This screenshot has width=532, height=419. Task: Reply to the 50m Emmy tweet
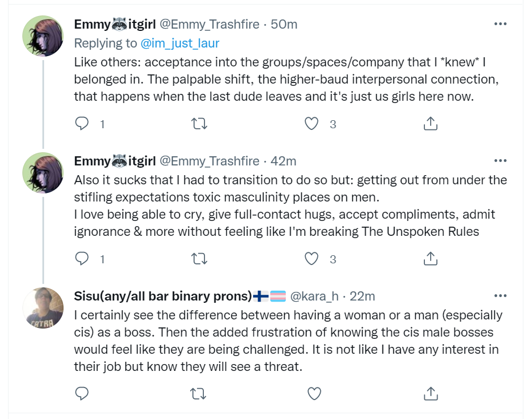pyautogui.click(x=82, y=124)
